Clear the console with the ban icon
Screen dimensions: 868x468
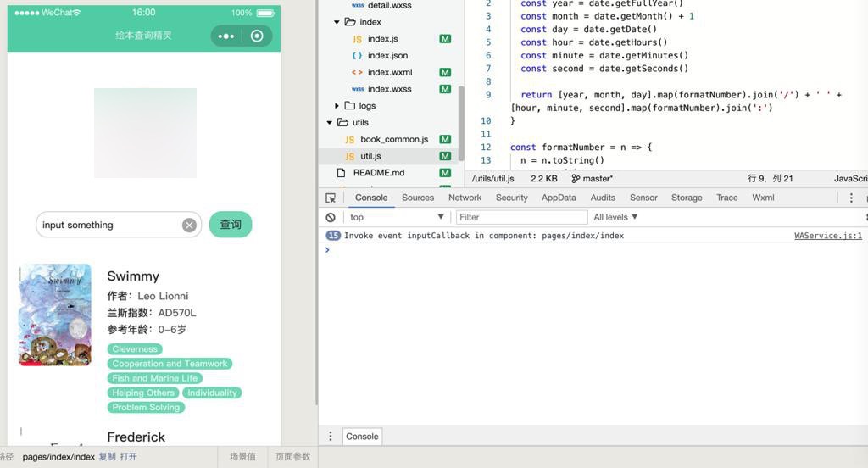[x=331, y=217]
